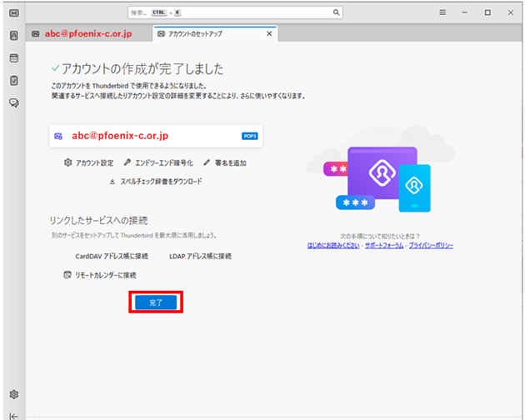Switch to the Calendar sidebar icon
Screen dimensions: 525x420
14,58
